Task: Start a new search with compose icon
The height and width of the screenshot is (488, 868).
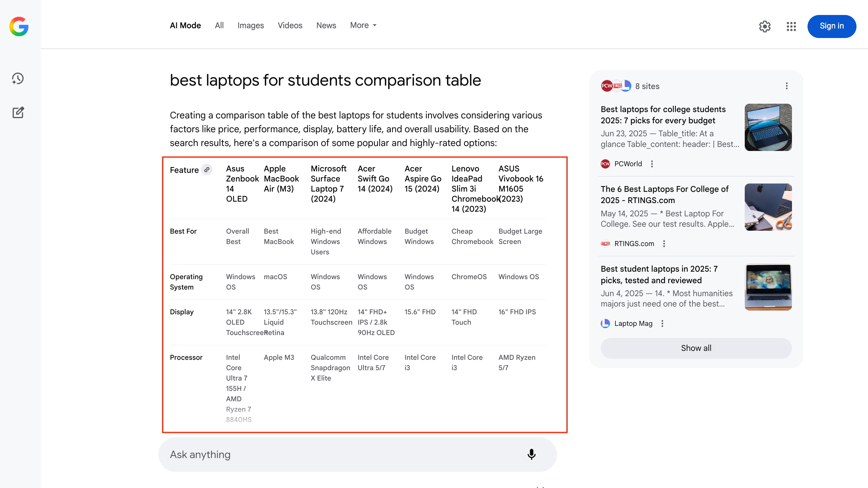Action: pyautogui.click(x=18, y=113)
